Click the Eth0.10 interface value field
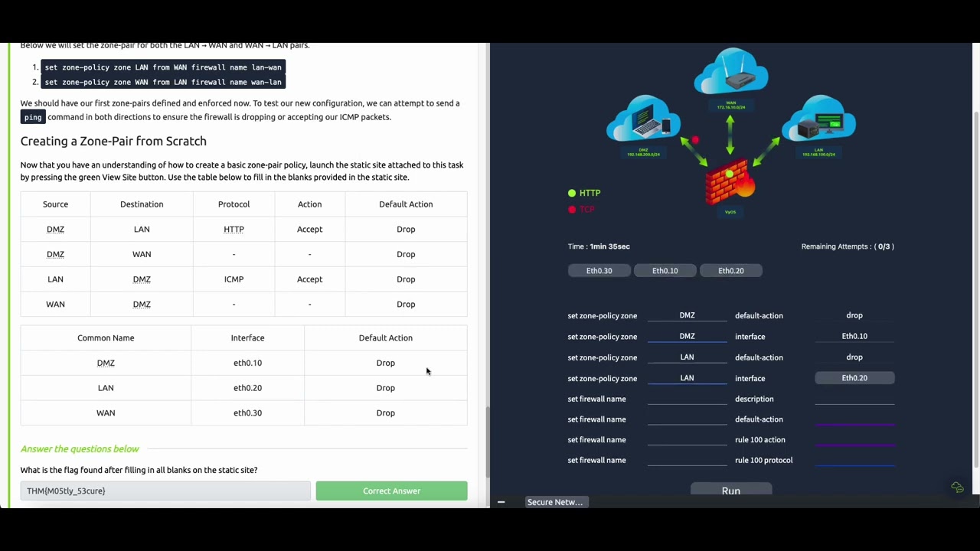Image resolution: width=980 pixels, height=551 pixels. 854,336
